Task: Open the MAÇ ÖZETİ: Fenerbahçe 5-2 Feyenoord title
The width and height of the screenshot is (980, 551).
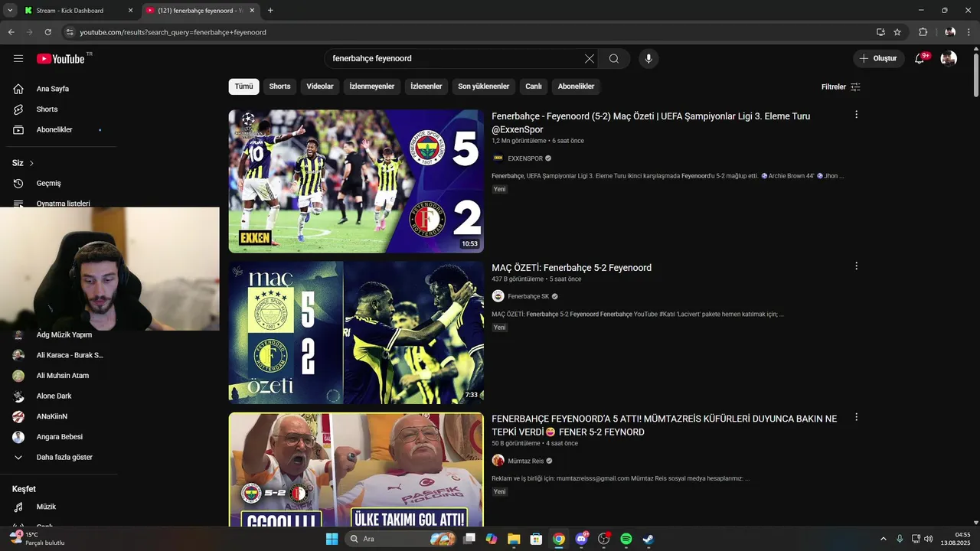Action: pos(571,268)
